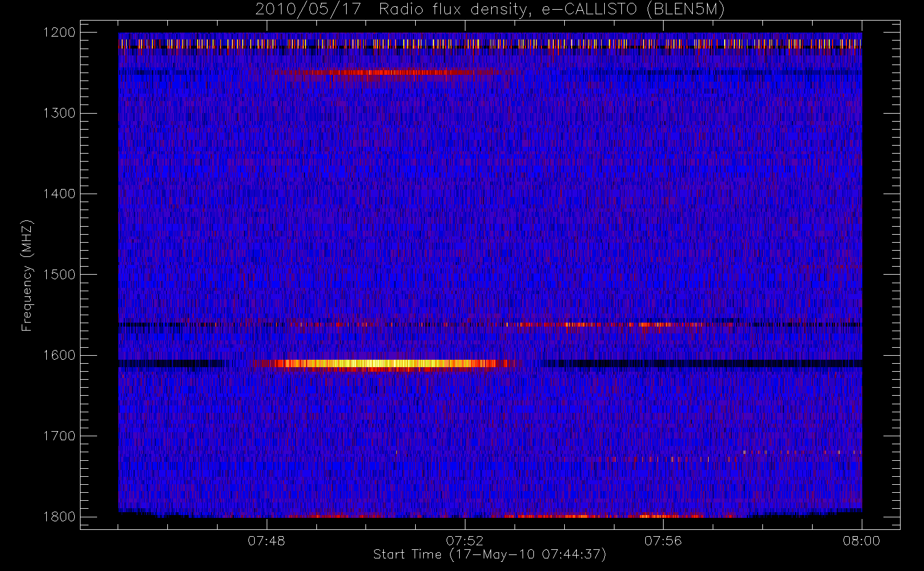Click the 07:52 time axis label

[465, 541]
